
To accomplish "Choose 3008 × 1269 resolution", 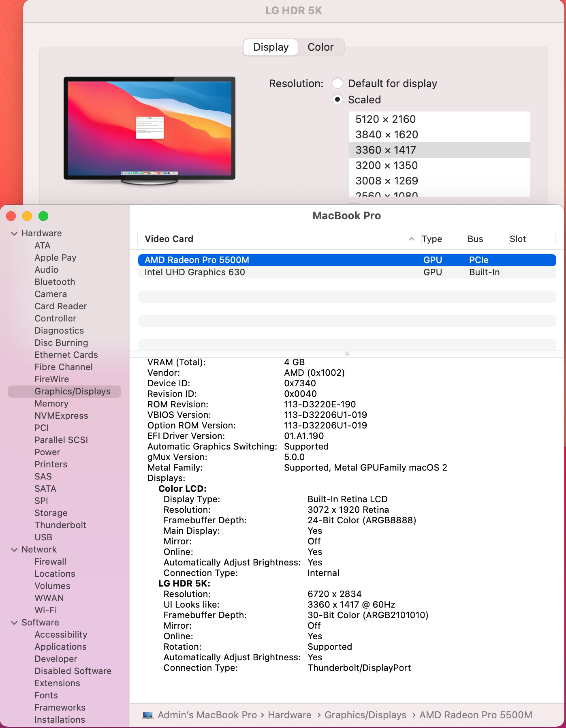I will [439, 181].
